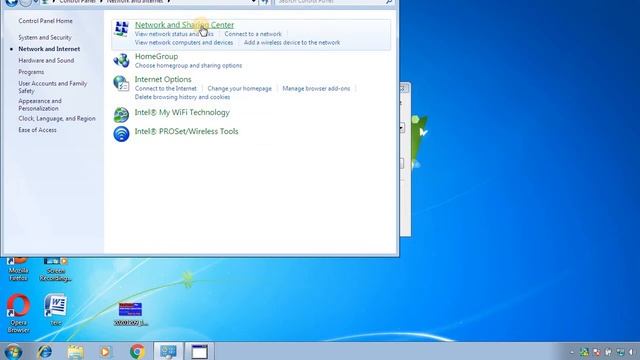640x360 pixels.
Task: Show hidden tray icons arrow
Action: click(x=571, y=352)
